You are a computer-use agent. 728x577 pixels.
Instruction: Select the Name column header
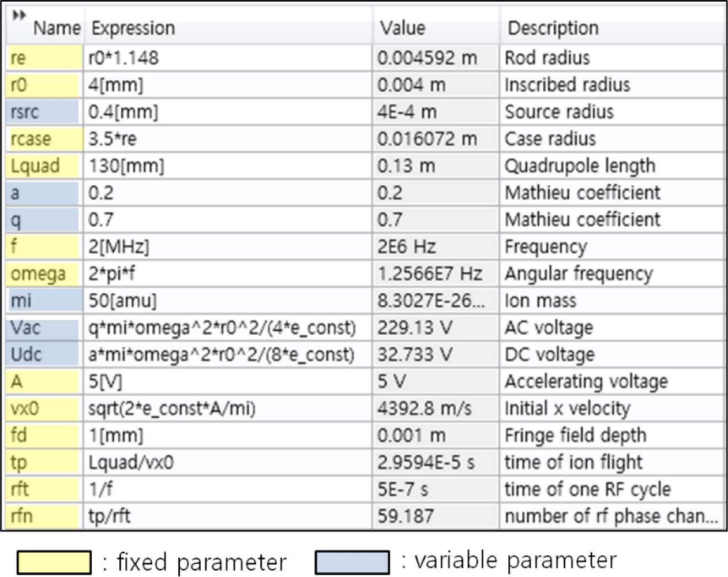[57, 28]
